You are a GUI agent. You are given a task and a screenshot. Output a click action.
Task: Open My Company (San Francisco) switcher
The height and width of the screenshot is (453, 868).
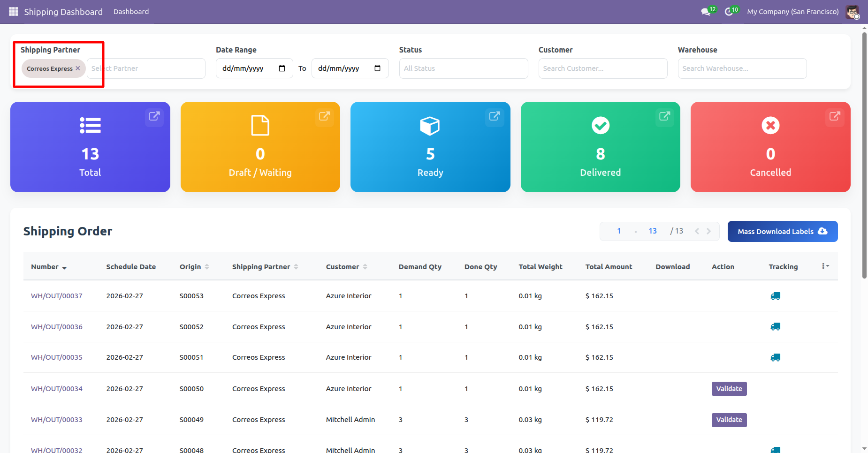tap(792, 12)
